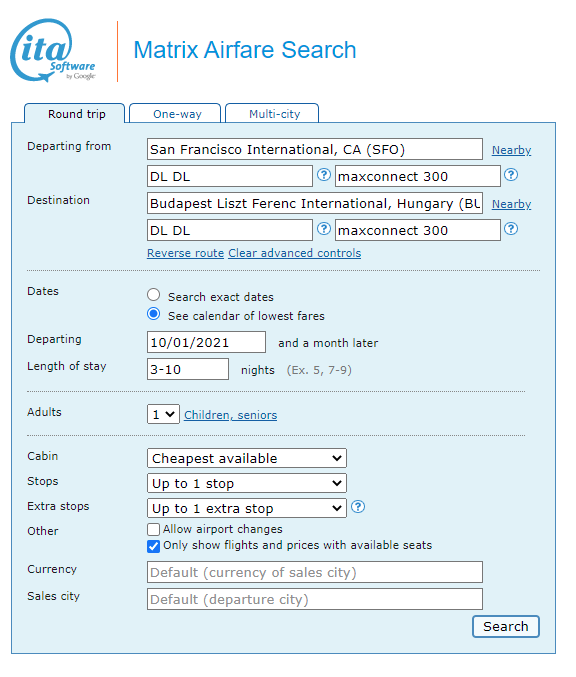Image resolution: width=576 pixels, height=677 pixels.
Task: Click the Departing date input field
Action: (206, 342)
